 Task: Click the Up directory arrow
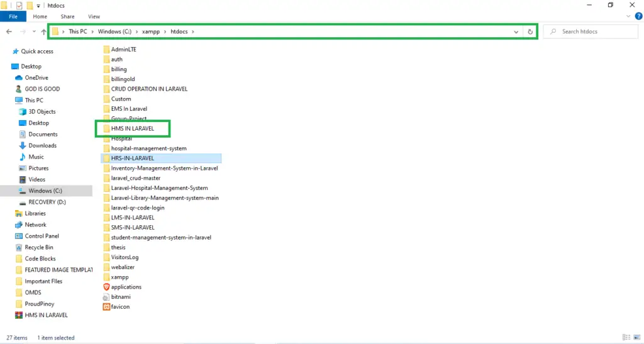(43, 31)
